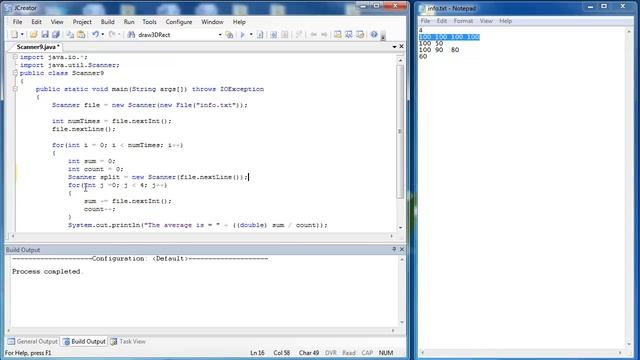This screenshot has width=640, height=360.
Task: Click the greyed Stop build icon
Action: [285, 35]
